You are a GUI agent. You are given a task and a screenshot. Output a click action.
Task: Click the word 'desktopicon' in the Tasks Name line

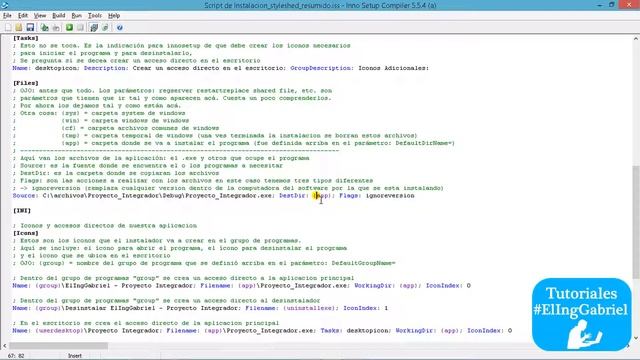click(x=57, y=68)
